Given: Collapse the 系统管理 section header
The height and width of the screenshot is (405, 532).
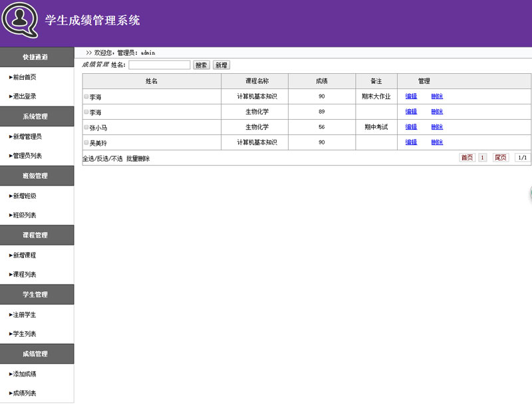Looking at the screenshot, I should (37, 116).
